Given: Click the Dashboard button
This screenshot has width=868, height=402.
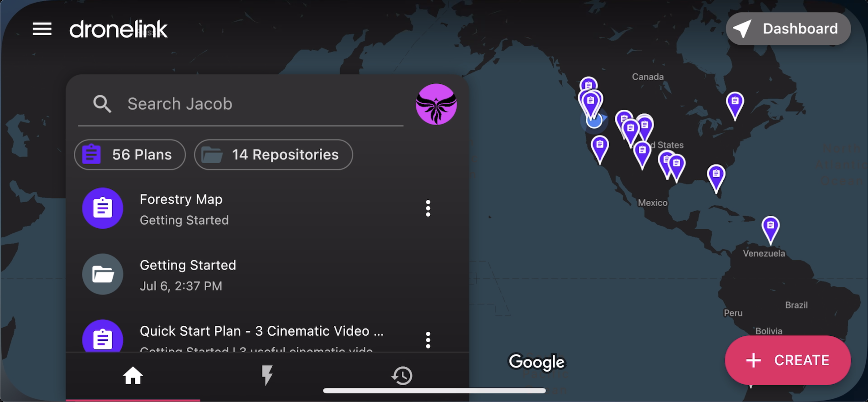Looking at the screenshot, I should tap(788, 29).
